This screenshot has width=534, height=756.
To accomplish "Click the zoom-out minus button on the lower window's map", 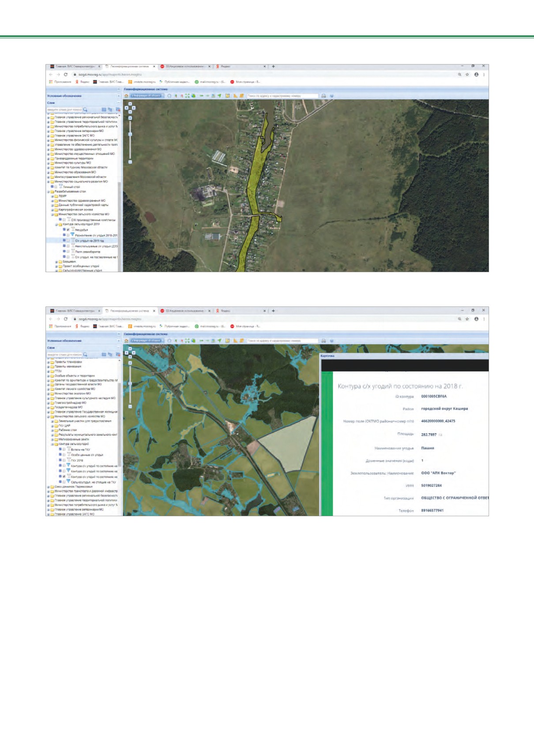I will point(130,406).
